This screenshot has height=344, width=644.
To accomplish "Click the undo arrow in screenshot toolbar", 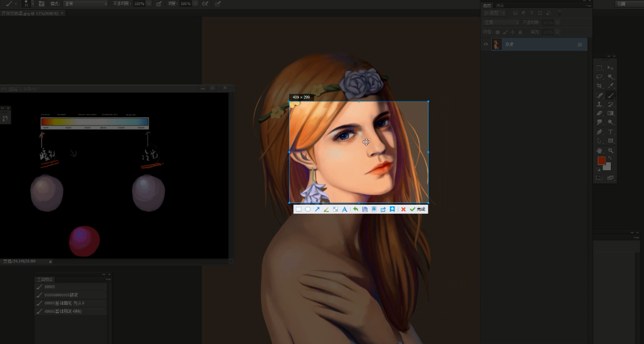I will [x=356, y=209].
